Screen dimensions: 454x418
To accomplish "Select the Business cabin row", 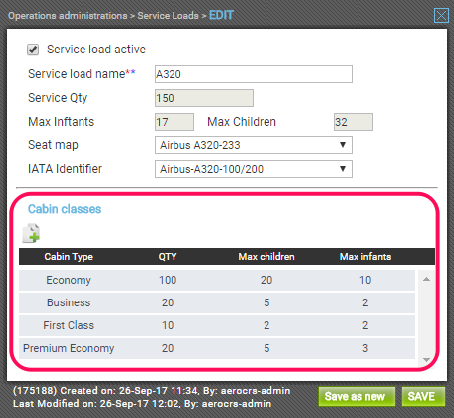I will (x=217, y=303).
